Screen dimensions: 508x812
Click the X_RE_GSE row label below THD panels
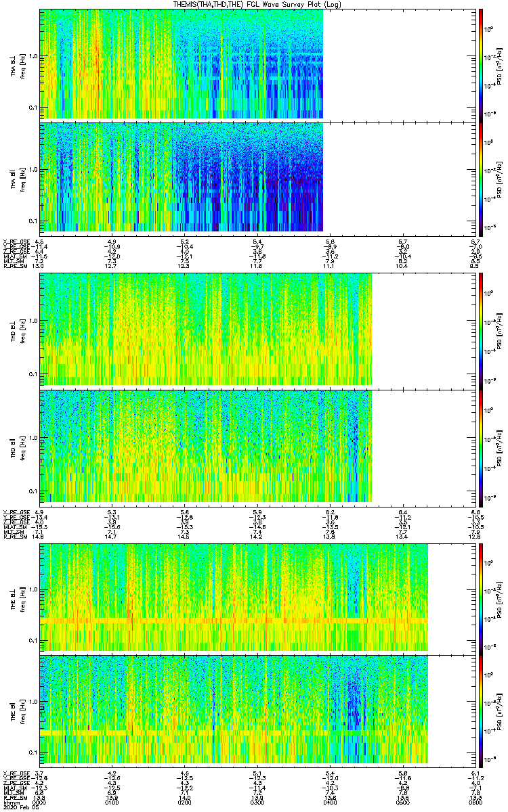coord(16,512)
